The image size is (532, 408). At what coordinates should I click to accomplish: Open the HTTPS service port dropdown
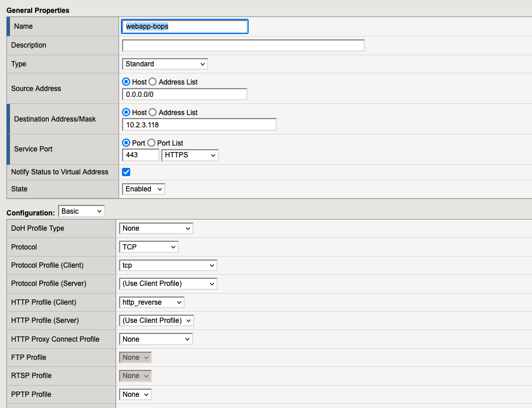(189, 155)
